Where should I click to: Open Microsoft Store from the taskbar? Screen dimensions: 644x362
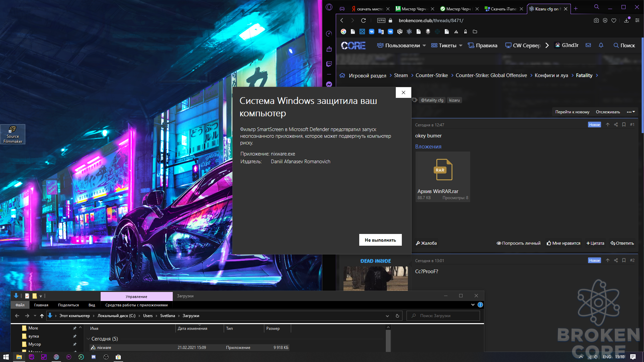pos(118,357)
